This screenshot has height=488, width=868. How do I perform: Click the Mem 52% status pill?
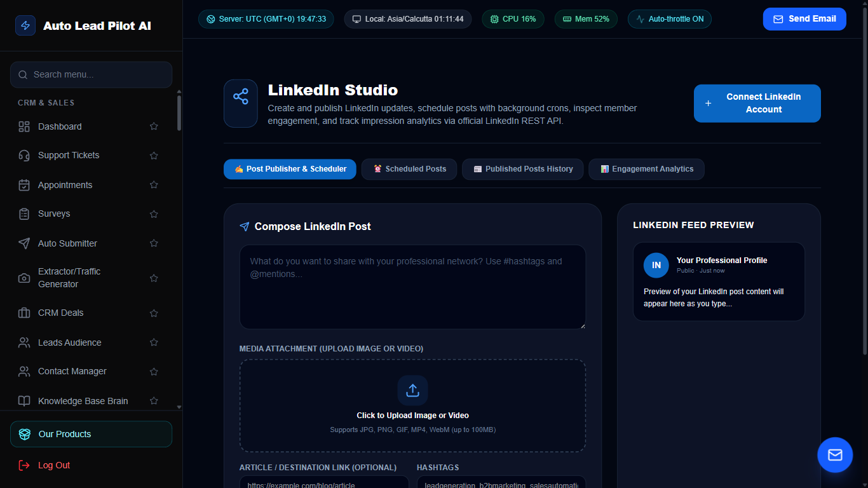click(x=586, y=19)
